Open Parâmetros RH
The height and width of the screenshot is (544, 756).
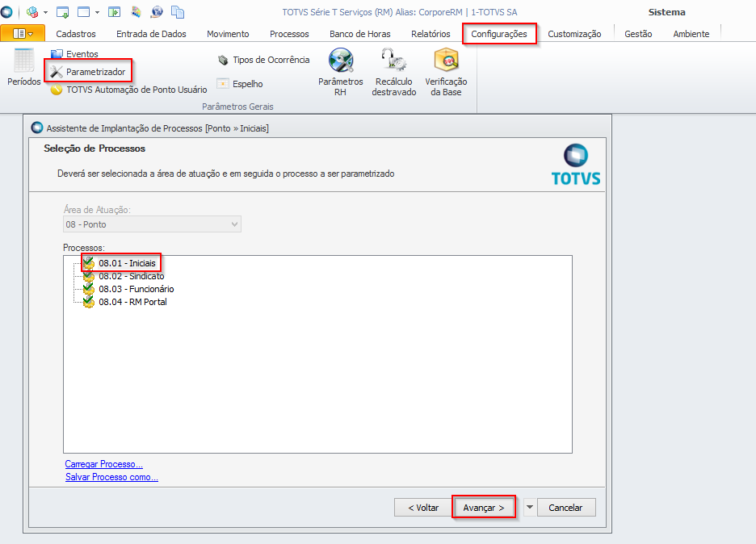click(x=340, y=73)
